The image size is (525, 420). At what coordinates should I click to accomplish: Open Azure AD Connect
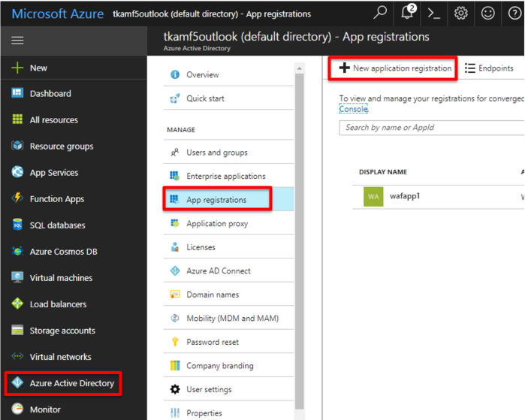(x=228, y=271)
